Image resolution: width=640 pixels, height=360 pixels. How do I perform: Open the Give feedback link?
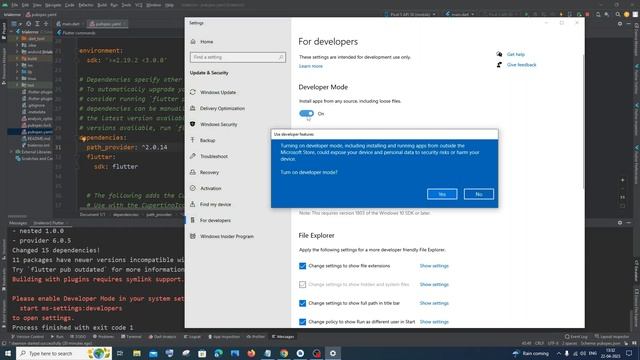(521, 65)
